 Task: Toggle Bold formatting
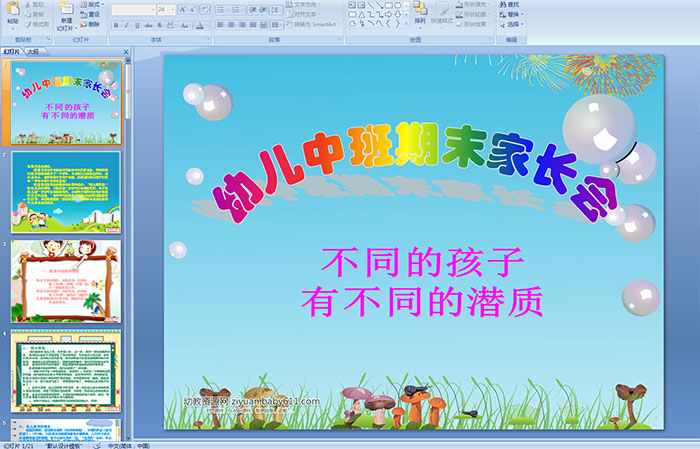(x=116, y=25)
